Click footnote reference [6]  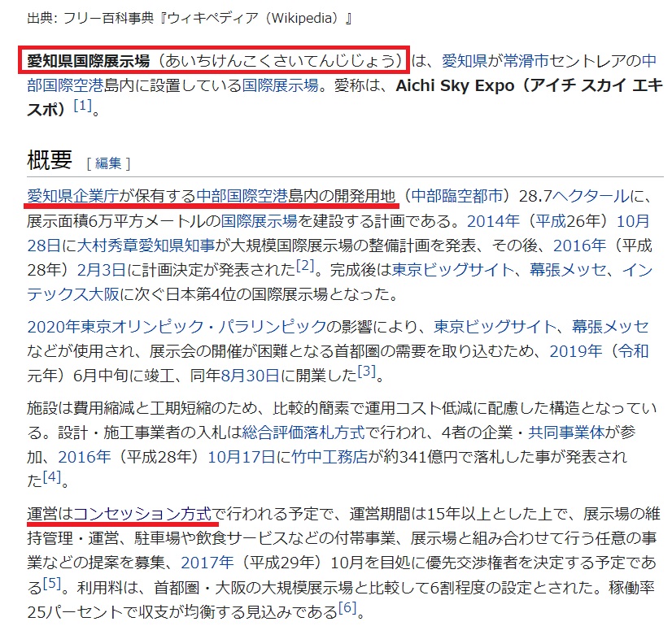point(347,607)
